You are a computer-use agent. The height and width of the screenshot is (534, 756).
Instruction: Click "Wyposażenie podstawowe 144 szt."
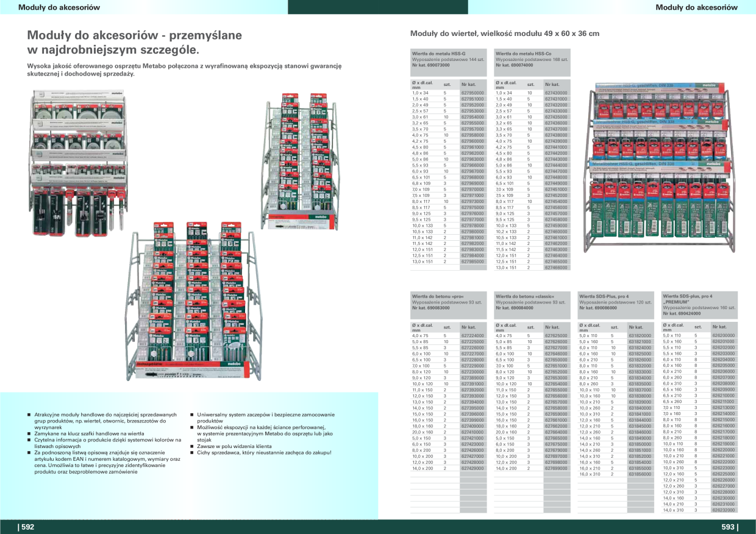(x=449, y=59)
